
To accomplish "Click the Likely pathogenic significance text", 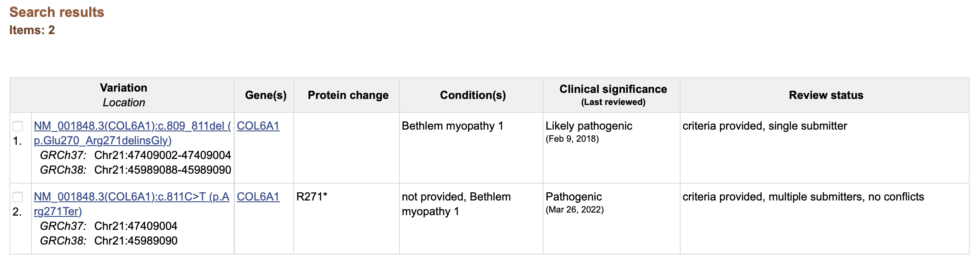I will click(x=589, y=126).
